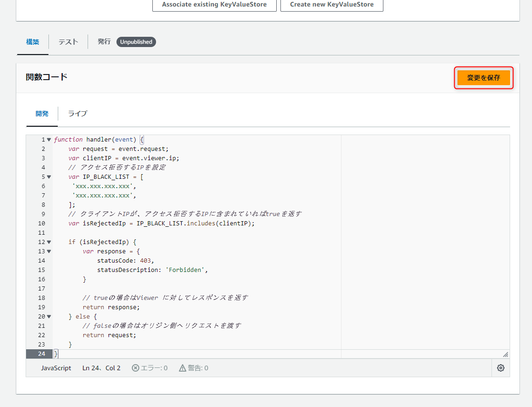Collapse the handler function at line 1
The width and height of the screenshot is (532, 407).
48,139
